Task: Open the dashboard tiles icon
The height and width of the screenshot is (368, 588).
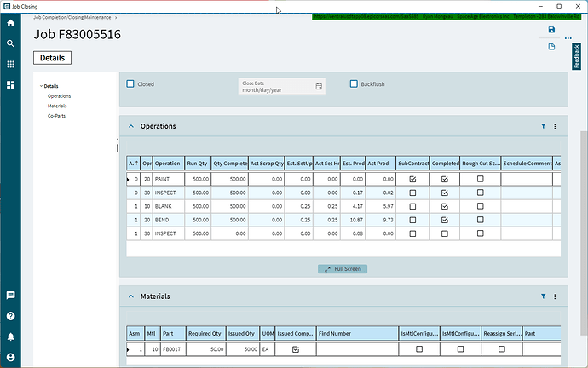Action: click(10, 85)
